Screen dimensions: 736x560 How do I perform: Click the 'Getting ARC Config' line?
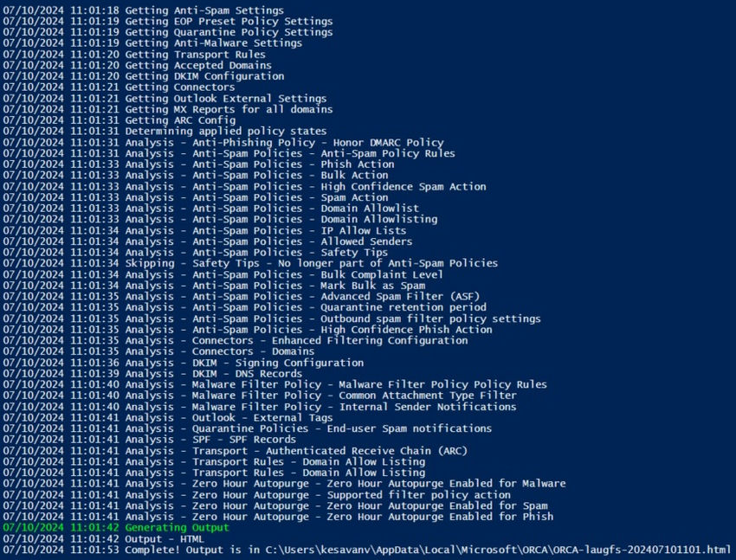(x=179, y=120)
